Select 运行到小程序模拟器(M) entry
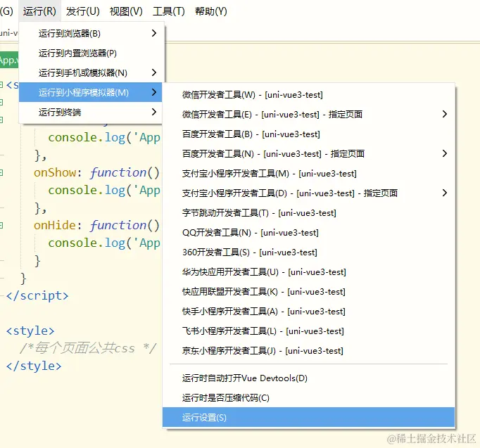The image size is (480, 448). point(90,92)
